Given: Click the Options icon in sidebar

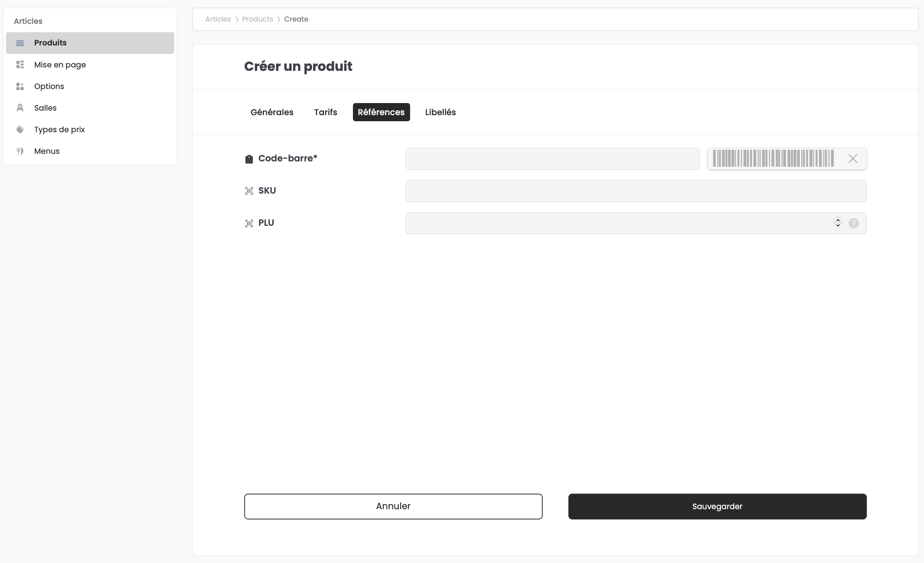Looking at the screenshot, I should [x=20, y=86].
